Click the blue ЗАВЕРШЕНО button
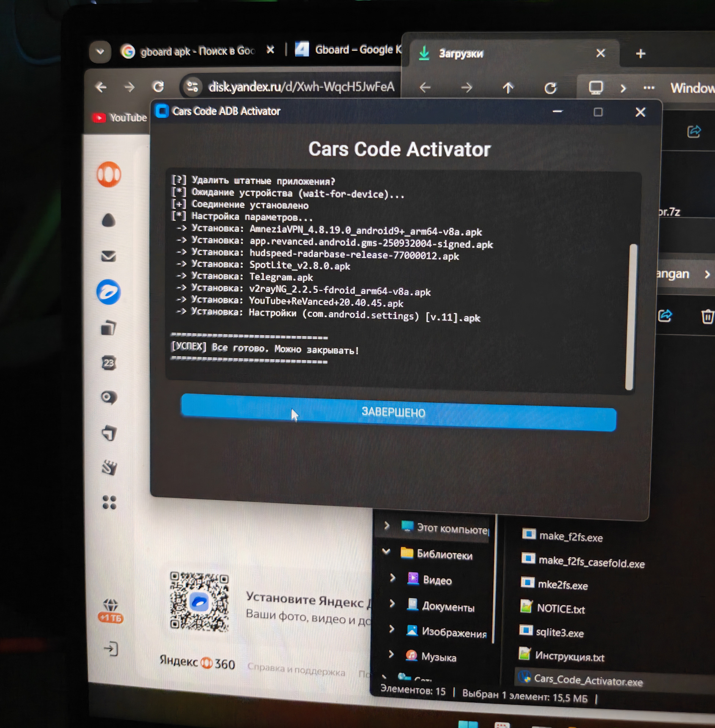This screenshot has height=728, width=715. click(x=398, y=412)
